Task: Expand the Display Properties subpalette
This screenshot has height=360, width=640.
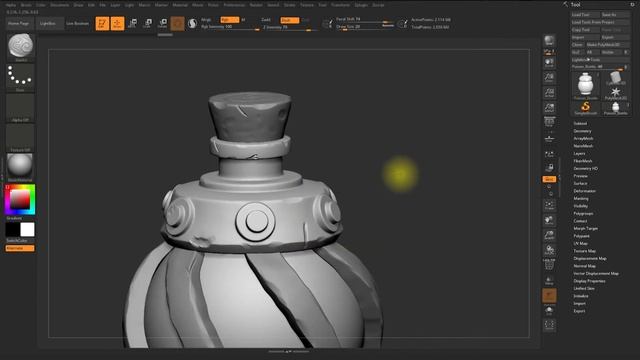Action: coord(589,281)
